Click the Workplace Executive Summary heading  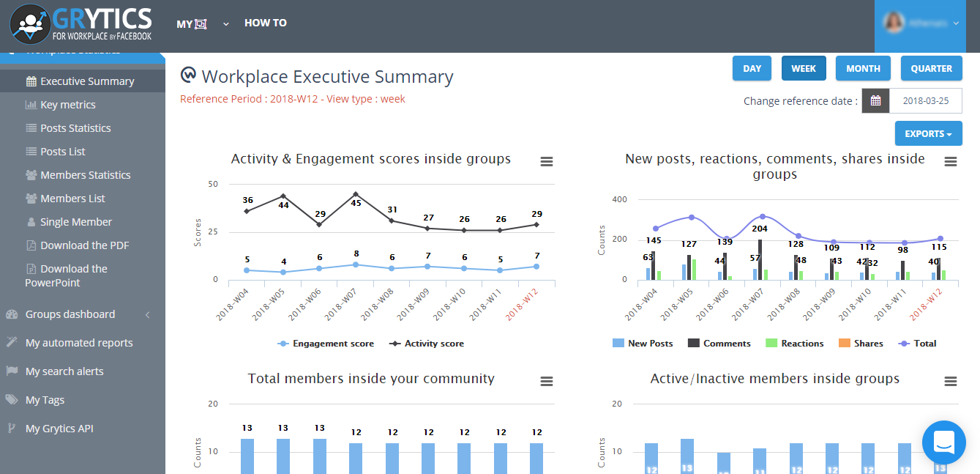coord(327,76)
